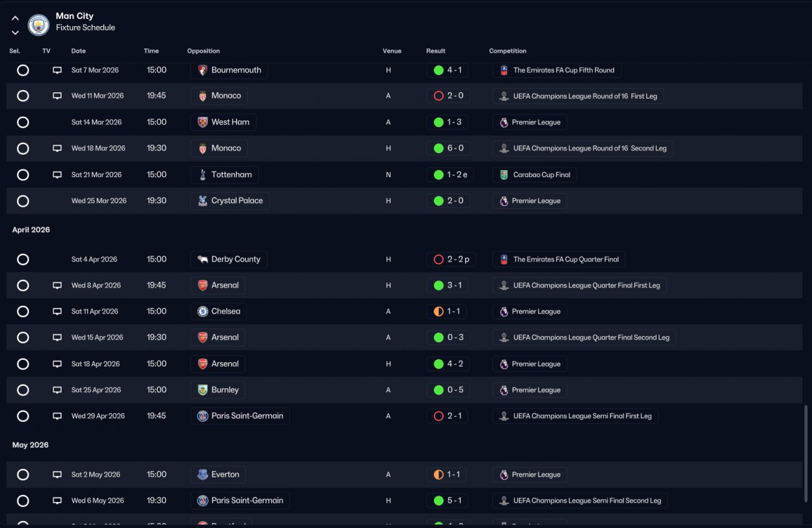Select the Derby County fixture radio button
This screenshot has width=812, height=528.
pos(23,260)
